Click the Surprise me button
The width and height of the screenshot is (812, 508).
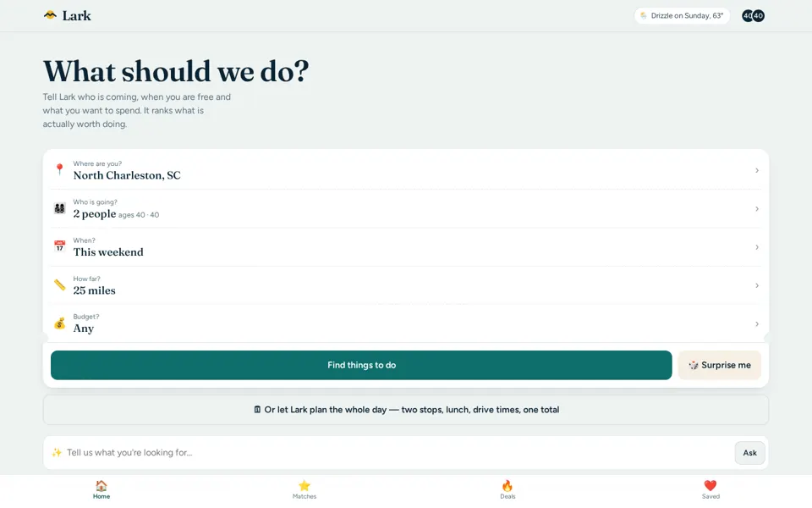tap(719, 365)
